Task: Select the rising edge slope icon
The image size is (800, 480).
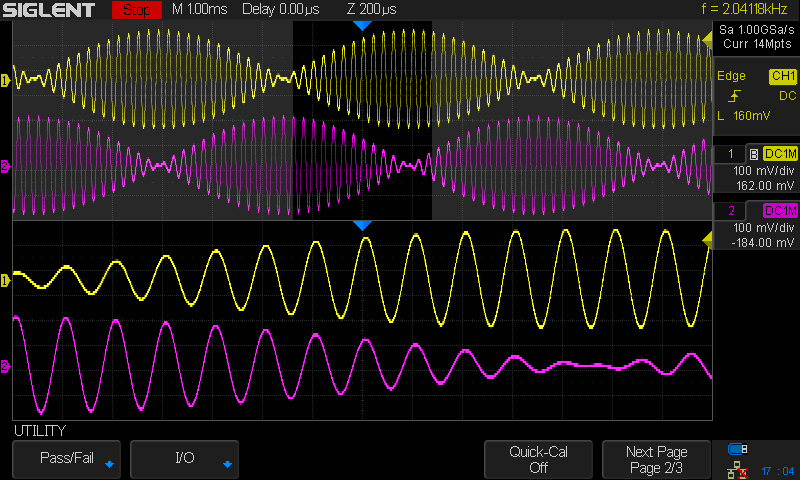Action: [x=735, y=96]
